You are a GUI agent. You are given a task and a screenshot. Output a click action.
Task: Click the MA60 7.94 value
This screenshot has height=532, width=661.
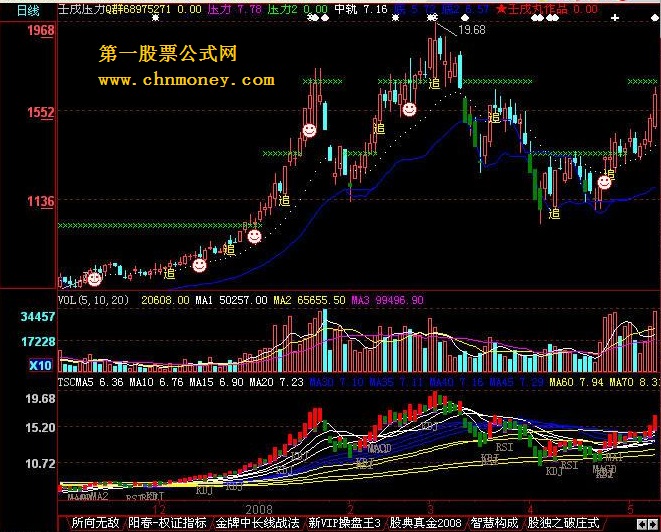[x=577, y=383]
